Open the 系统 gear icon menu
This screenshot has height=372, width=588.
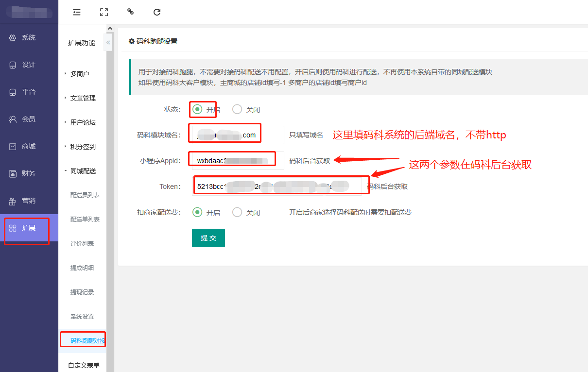point(13,38)
